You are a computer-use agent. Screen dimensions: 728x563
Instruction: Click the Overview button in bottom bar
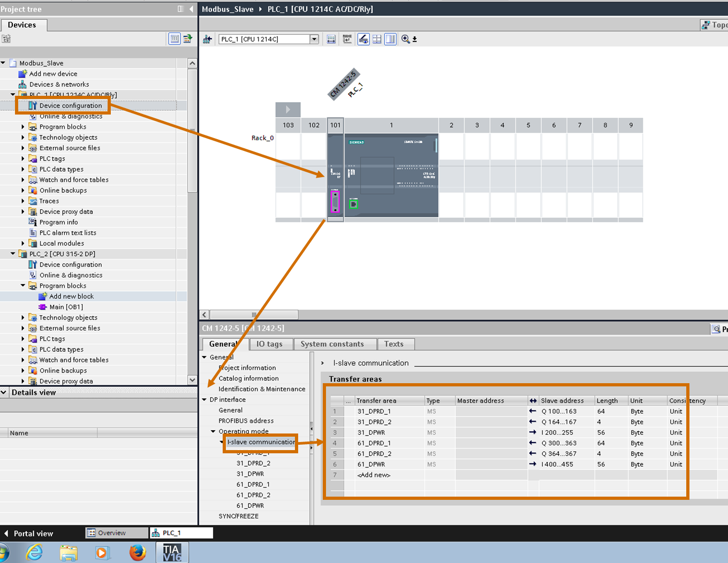point(117,533)
